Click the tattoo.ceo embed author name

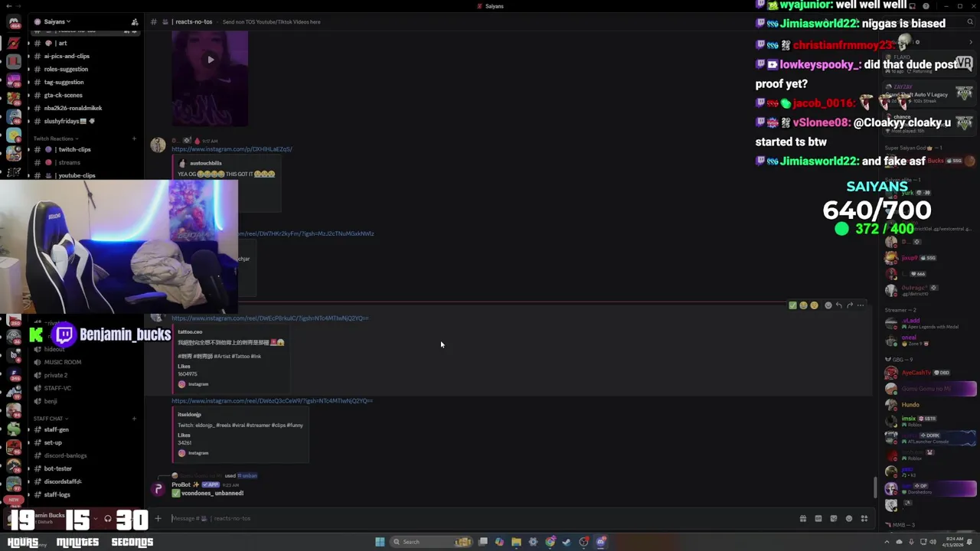click(190, 332)
